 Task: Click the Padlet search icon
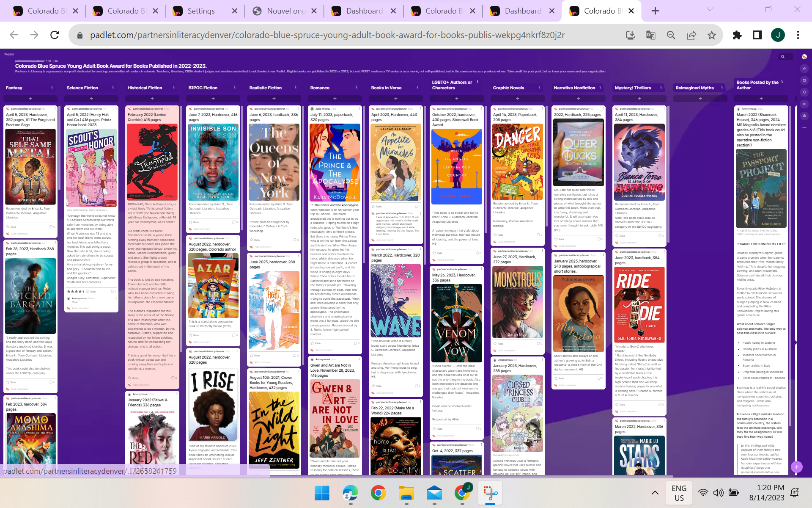(783, 57)
